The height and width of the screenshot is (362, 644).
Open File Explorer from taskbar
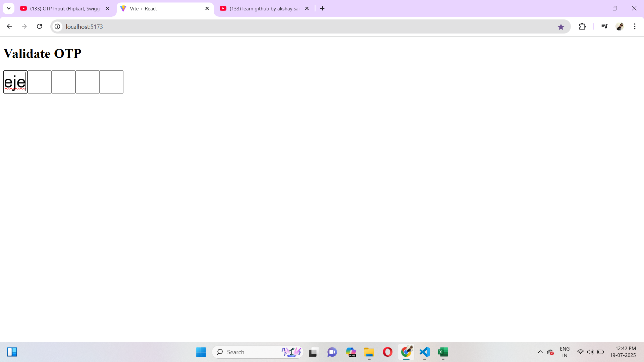[x=369, y=352]
